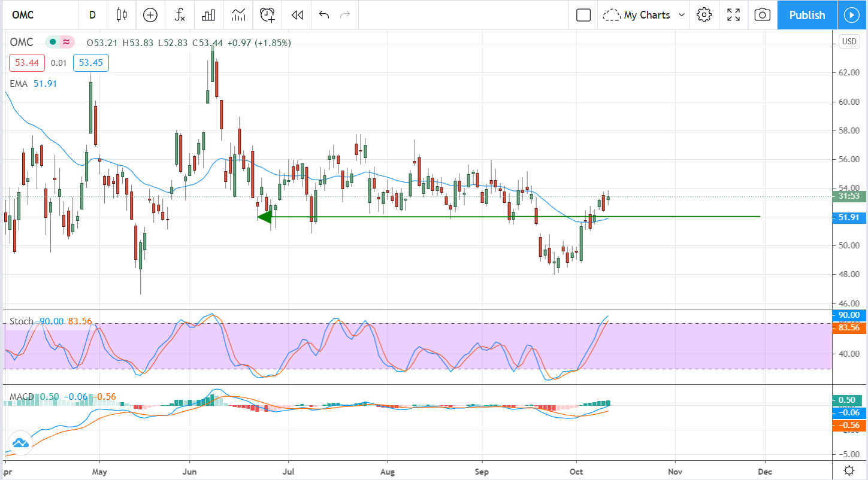Create an alert with the alarm clock icon
The image size is (868, 480).
click(268, 15)
